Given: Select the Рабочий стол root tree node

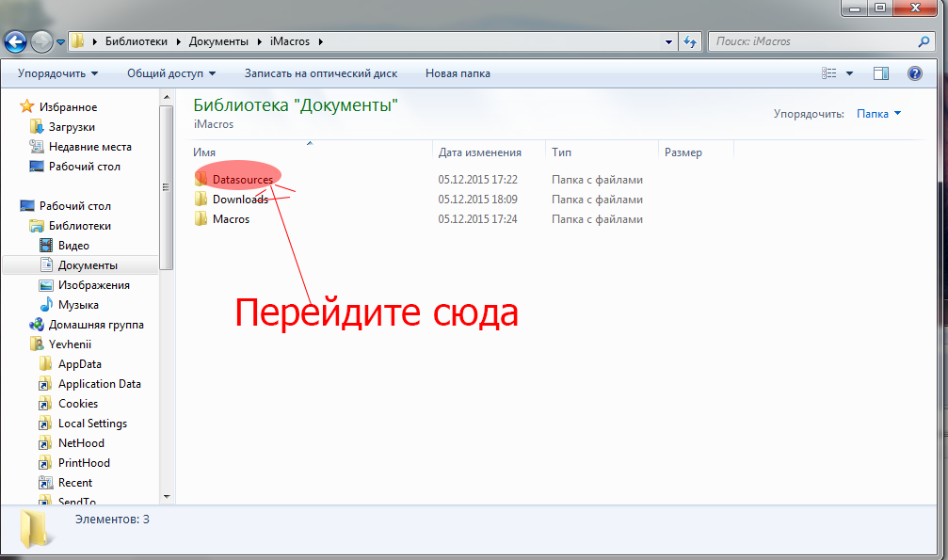Looking at the screenshot, I should click(x=75, y=205).
